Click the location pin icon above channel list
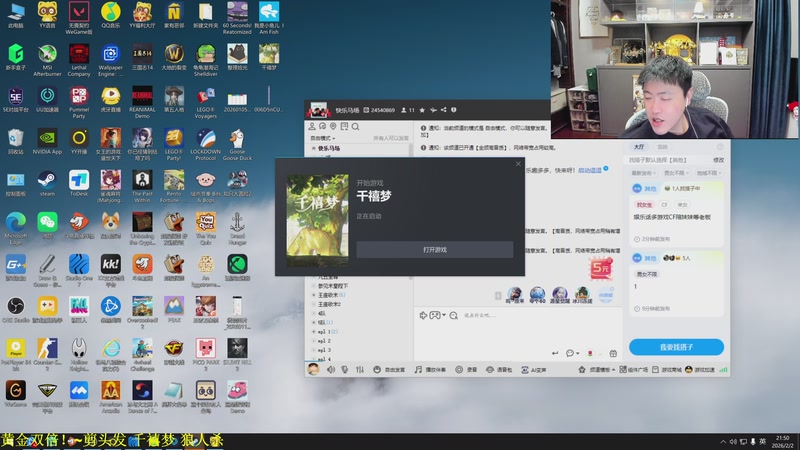The width and height of the screenshot is (800, 450). point(333,127)
